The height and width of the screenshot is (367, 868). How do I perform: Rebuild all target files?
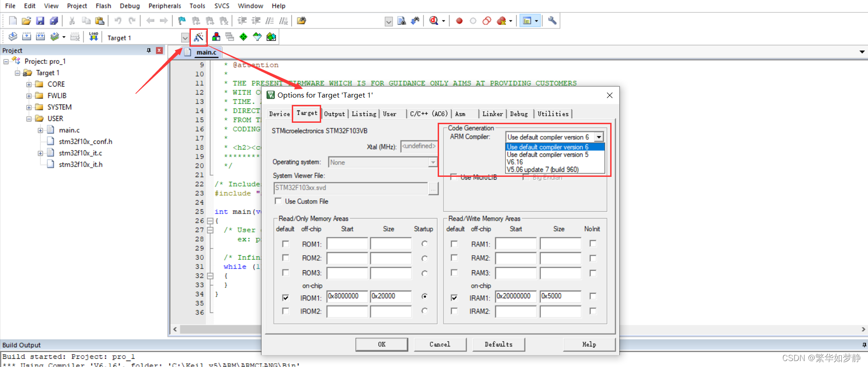pos(40,37)
